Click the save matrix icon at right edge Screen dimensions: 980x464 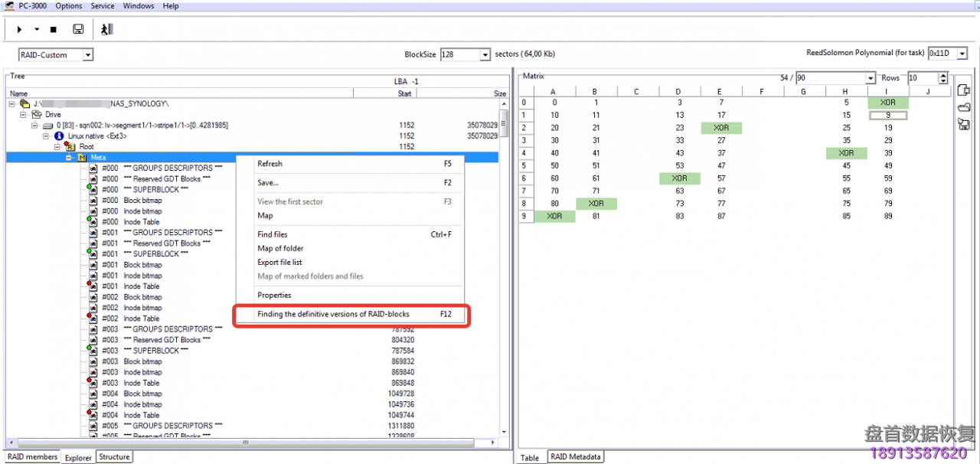click(x=964, y=124)
